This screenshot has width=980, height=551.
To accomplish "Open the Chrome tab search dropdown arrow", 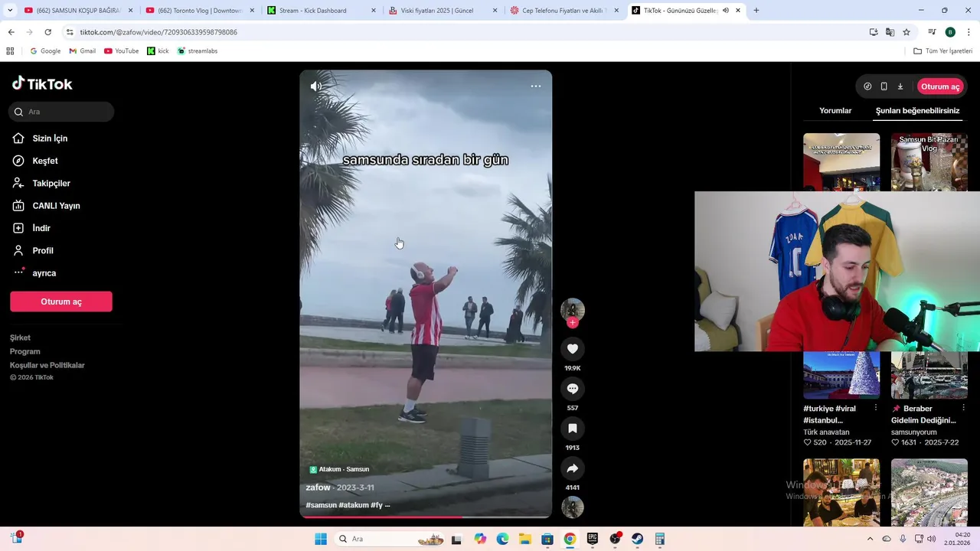I will click(10, 11).
